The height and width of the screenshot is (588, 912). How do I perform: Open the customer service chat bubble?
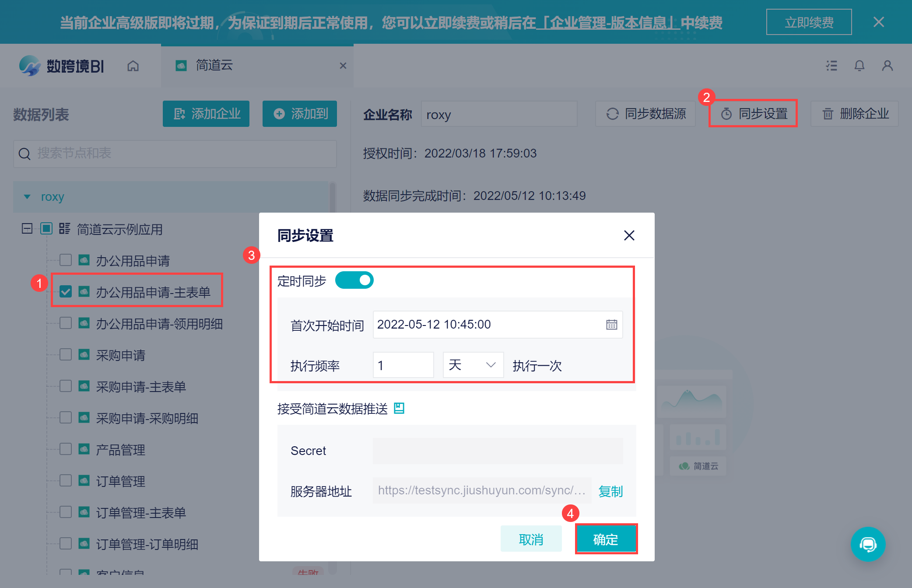coord(868,544)
